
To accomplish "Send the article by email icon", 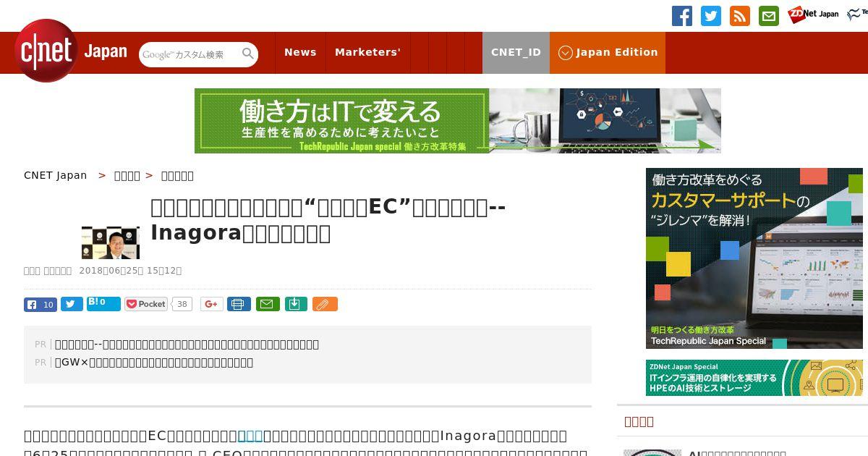I will click(x=267, y=304).
